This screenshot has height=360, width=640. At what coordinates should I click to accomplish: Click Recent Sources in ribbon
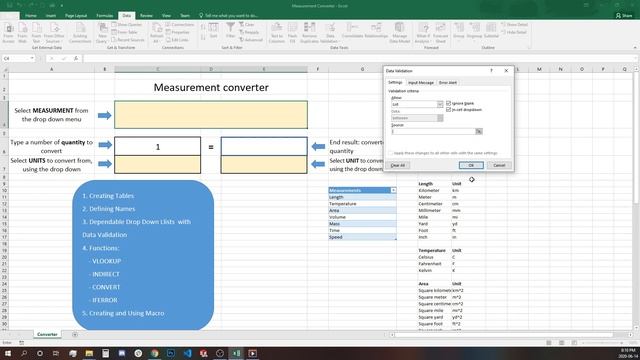coord(128,40)
